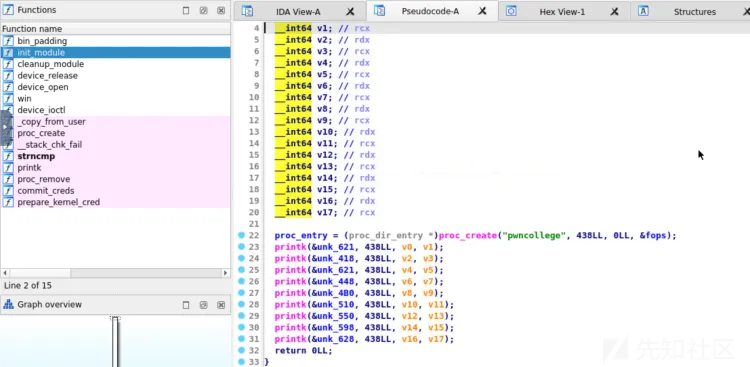
Task: Click function icon beside device_open
Action: 8,87
